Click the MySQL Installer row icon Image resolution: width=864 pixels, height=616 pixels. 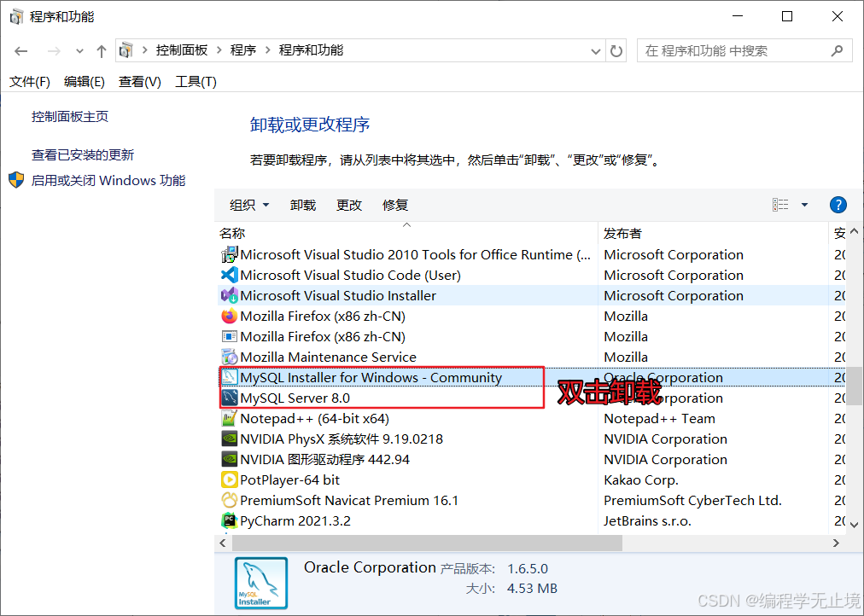click(229, 377)
